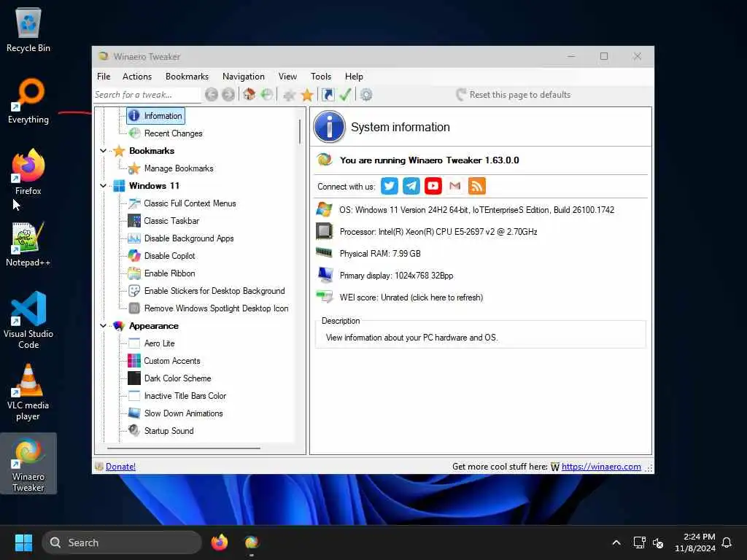Click WEI score line to refresh
The height and width of the screenshot is (560, 747).
click(x=411, y=297)
